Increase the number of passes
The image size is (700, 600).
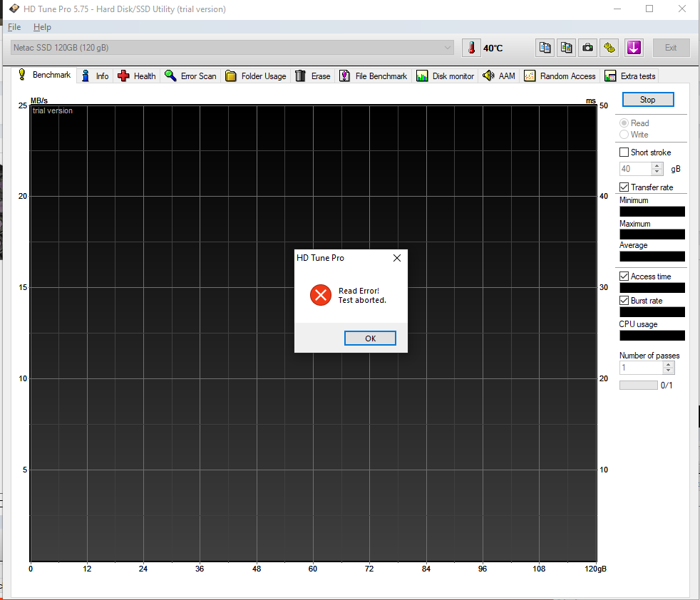click(669, 365)
